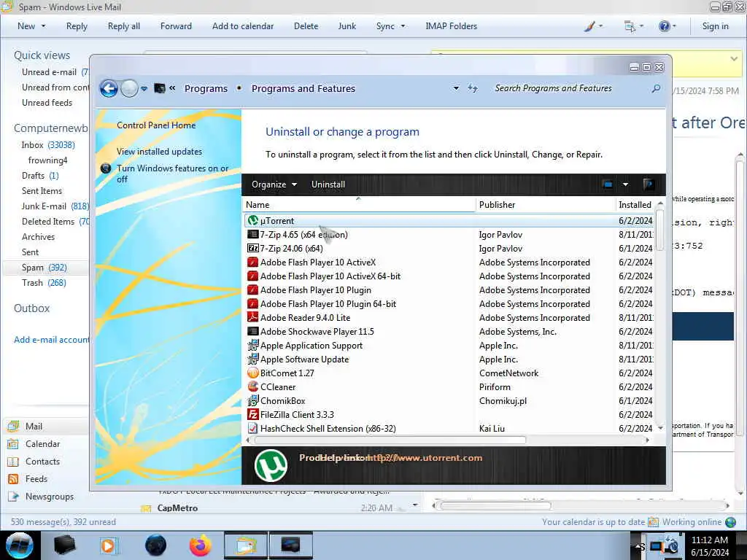The width and height of the screenshot is (747, 560).
Task: Select the 7-Zip 24.06 (x64) icon
Action: pos(253,248)
